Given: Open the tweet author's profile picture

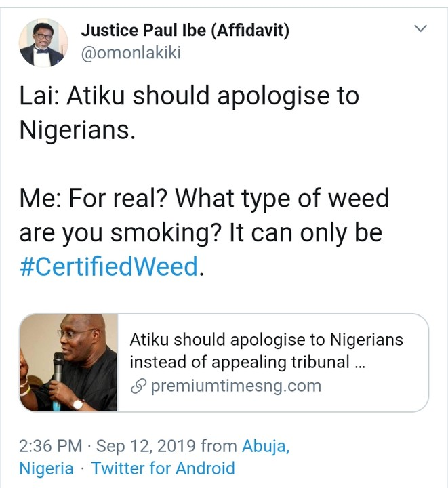Looking at the screenshot, I should [43, 42].
